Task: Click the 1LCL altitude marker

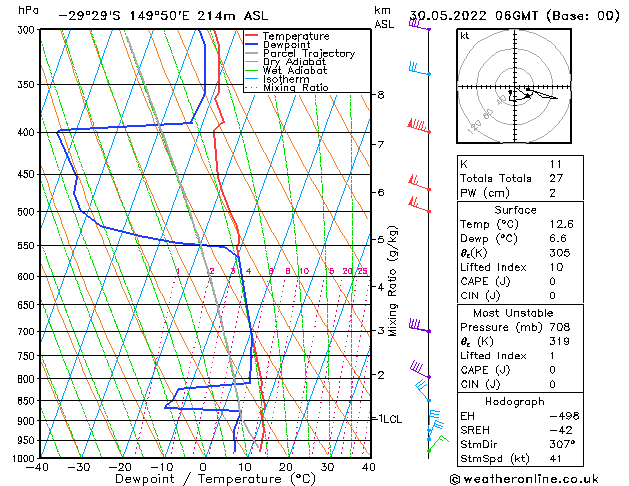Action: click(x=390, y=419)
